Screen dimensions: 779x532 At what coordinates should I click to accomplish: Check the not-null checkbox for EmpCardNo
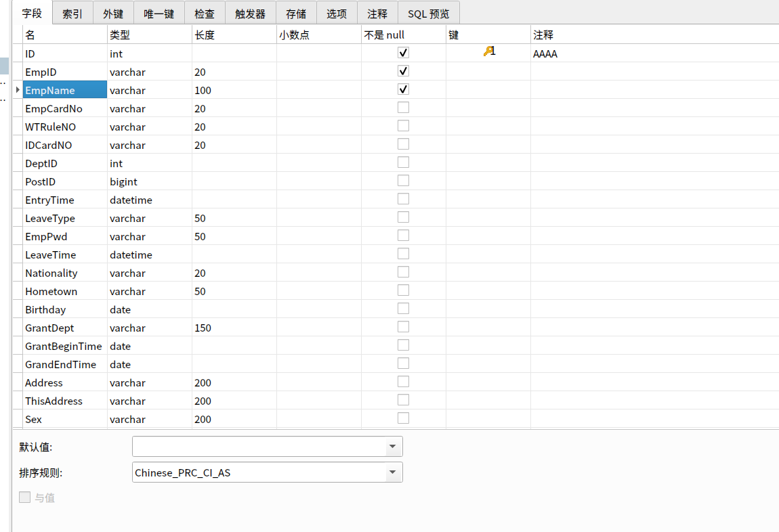404,107
